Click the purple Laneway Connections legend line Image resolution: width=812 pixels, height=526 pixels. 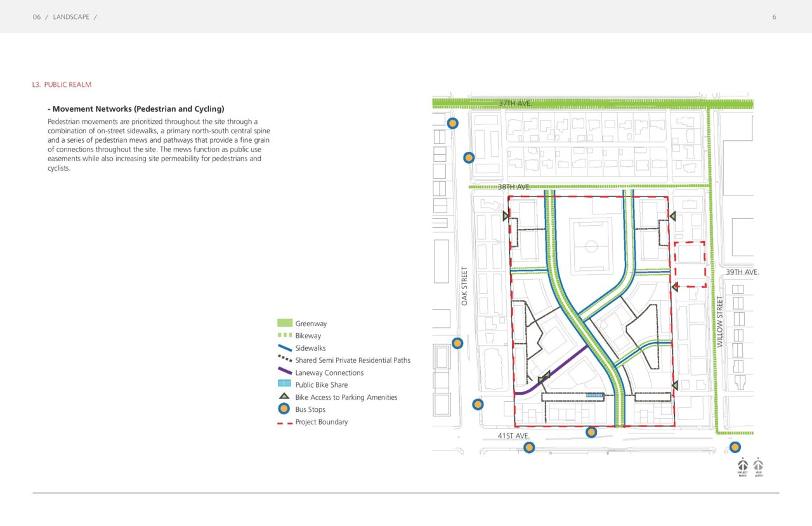tap(285, 372)
